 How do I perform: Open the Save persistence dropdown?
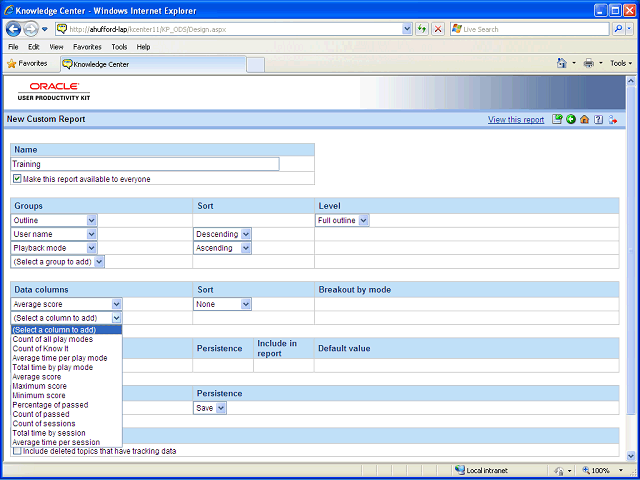210,408
